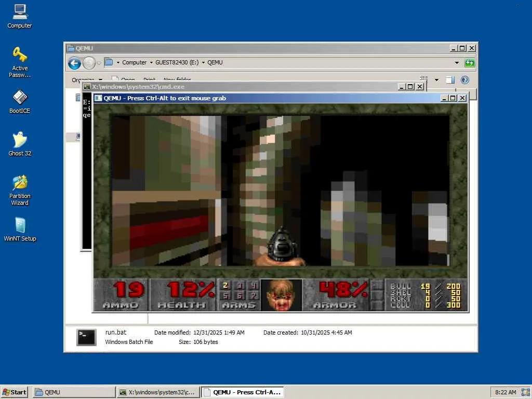Open the address bar history dropdown
The image size is (532, 399).
457,63
